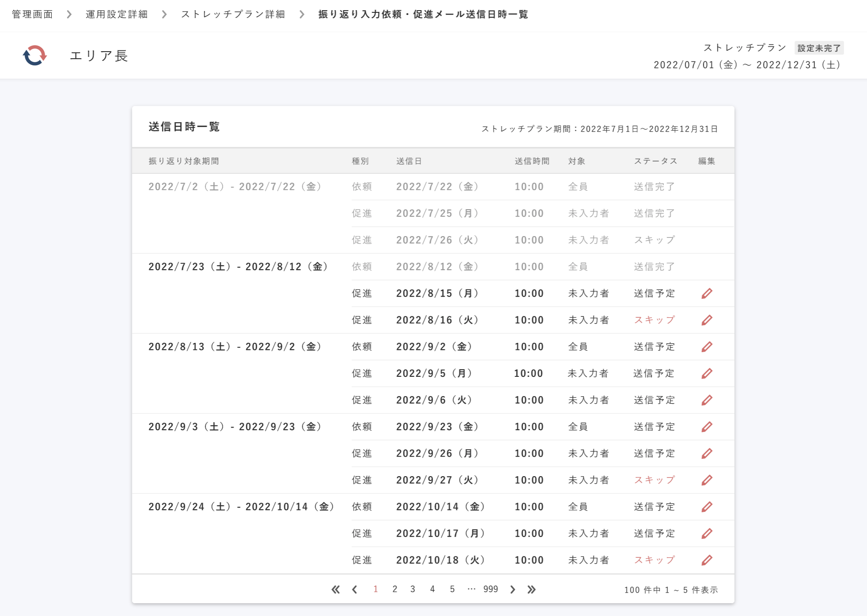
Task: Edit the 2022/8/16 skipped reminder
Action: [x=707, y=320]
